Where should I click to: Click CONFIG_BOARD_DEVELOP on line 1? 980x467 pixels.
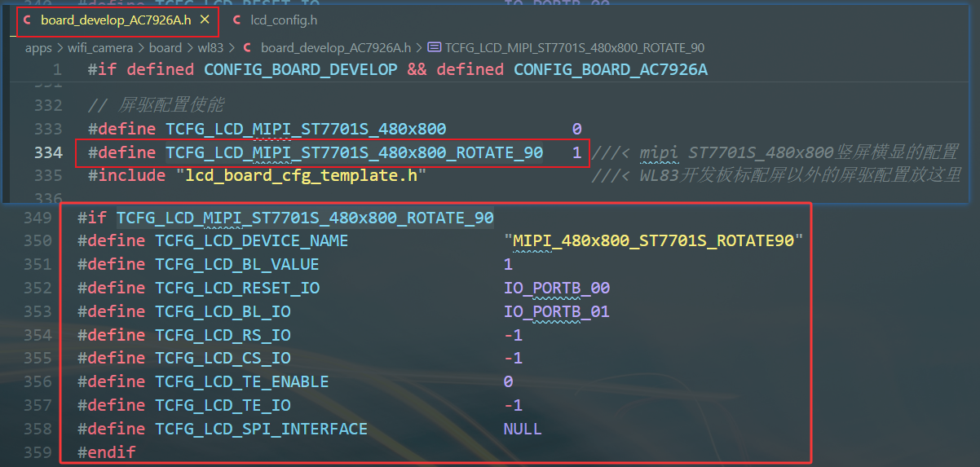coord(301,69)
